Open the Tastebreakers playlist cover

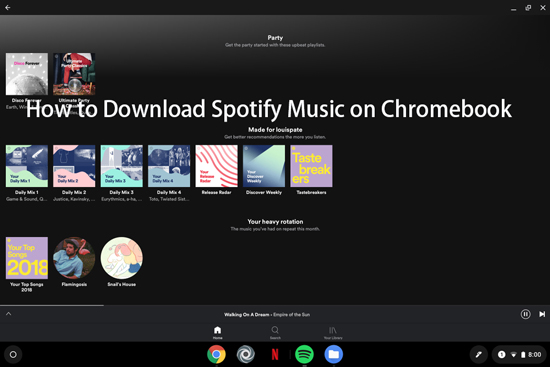311,166
